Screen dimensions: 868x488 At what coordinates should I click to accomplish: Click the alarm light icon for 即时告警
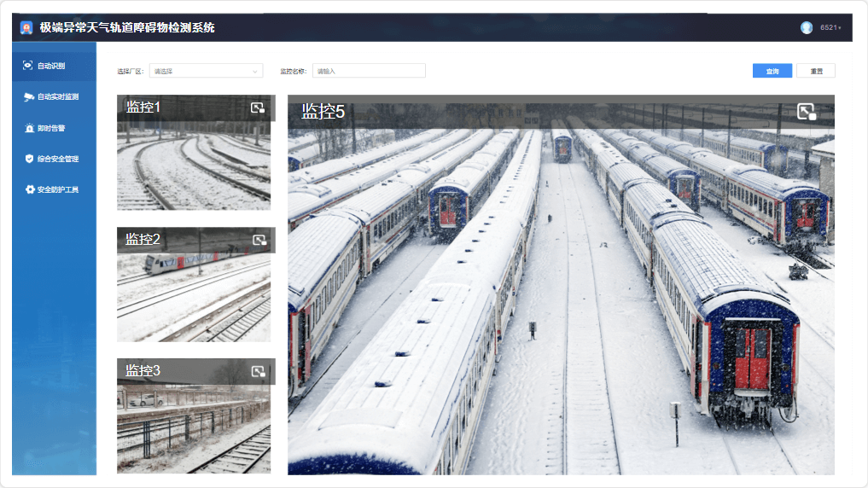(28, 128)
